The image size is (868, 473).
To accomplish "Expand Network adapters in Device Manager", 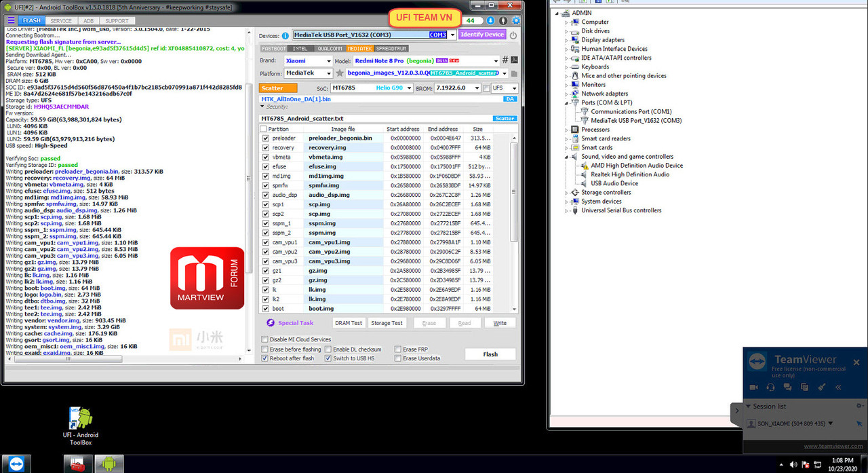I will pos(567,94).
